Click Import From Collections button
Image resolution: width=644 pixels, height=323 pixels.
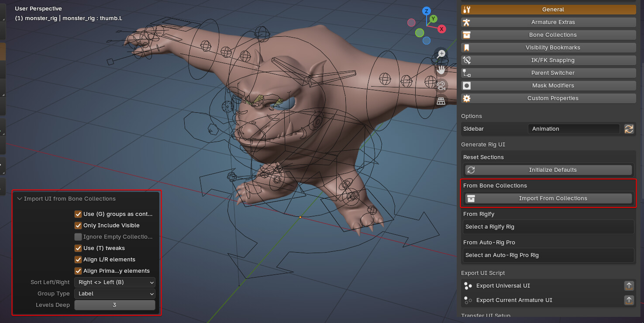point(548,198)
